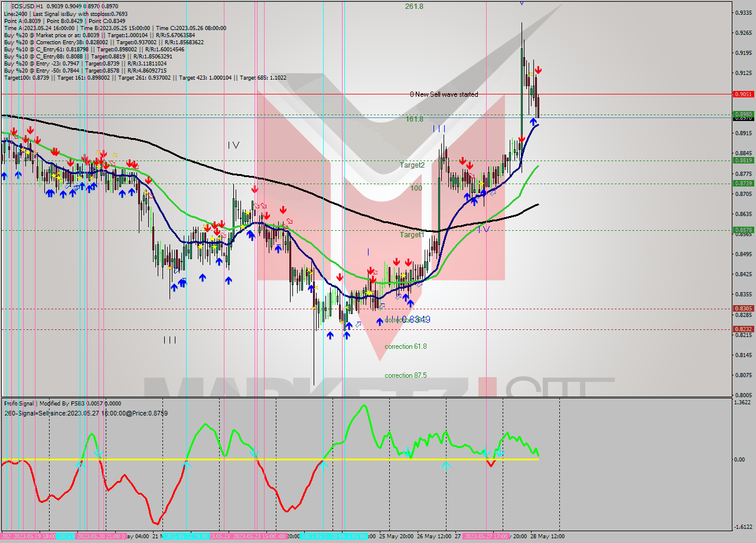
Task: Click the blue buy arrow under latest candle
Action: click(533, 122)
